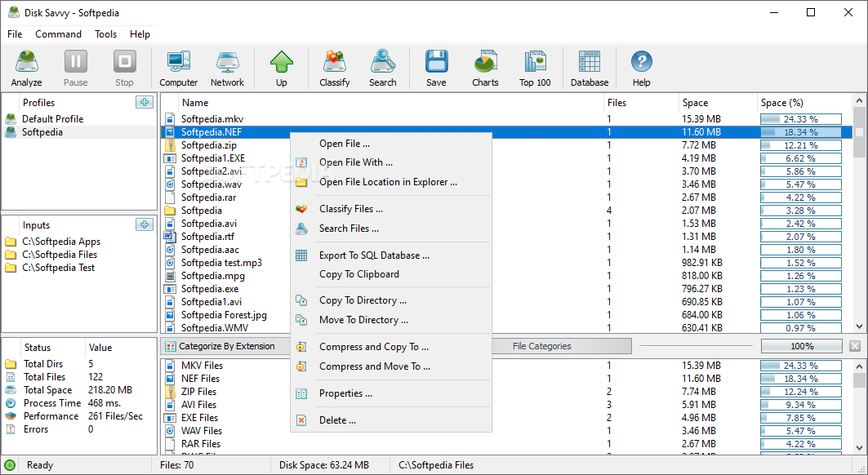Select input C:\Softpedia Apps
868x475 pixels.
pyautogui.click(x=61, y=242)
